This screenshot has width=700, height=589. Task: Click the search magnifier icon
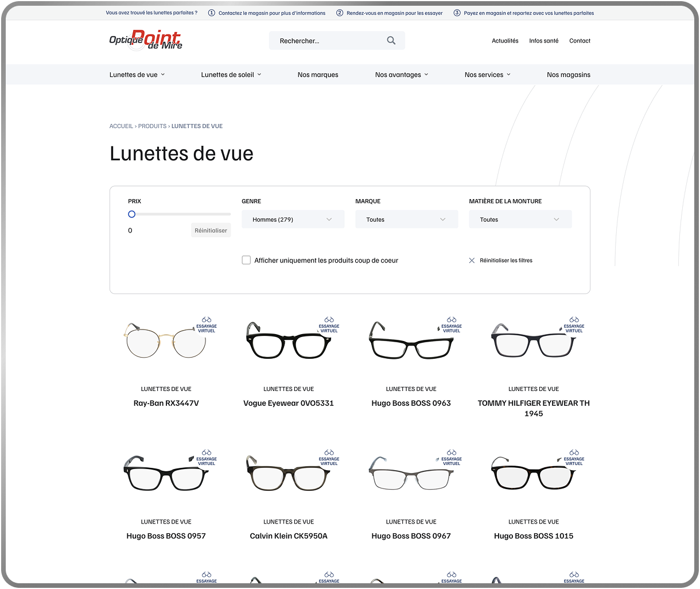[391, 41]
